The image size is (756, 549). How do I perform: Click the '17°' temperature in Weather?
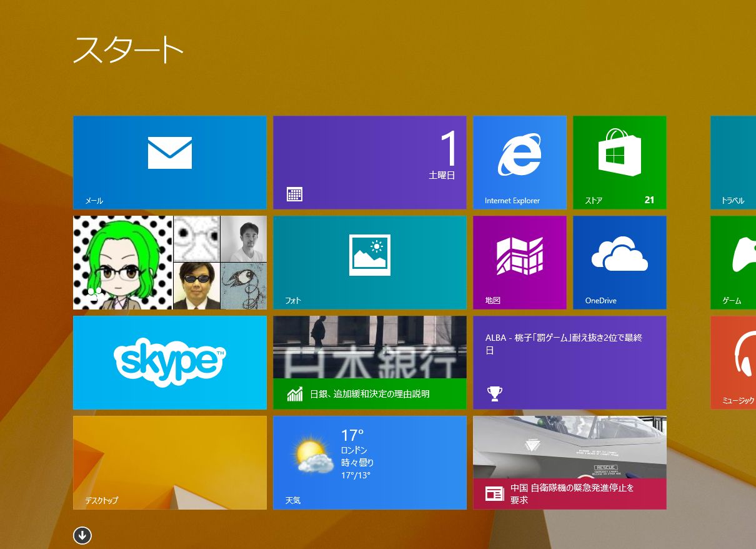(352, 435)
